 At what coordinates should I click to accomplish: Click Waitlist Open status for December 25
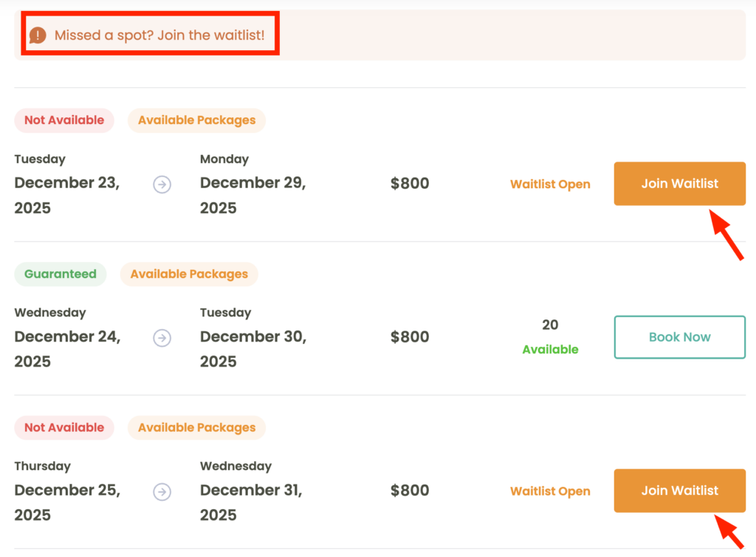pyautogui.click(x=550, y=491)
